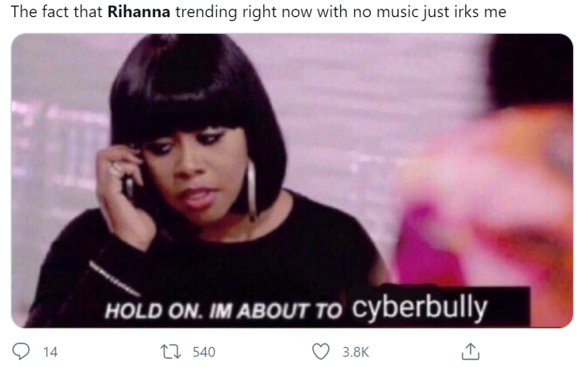Click the reply count 14
The height and width of the screenshot is (379, 588).
[51, 352]
